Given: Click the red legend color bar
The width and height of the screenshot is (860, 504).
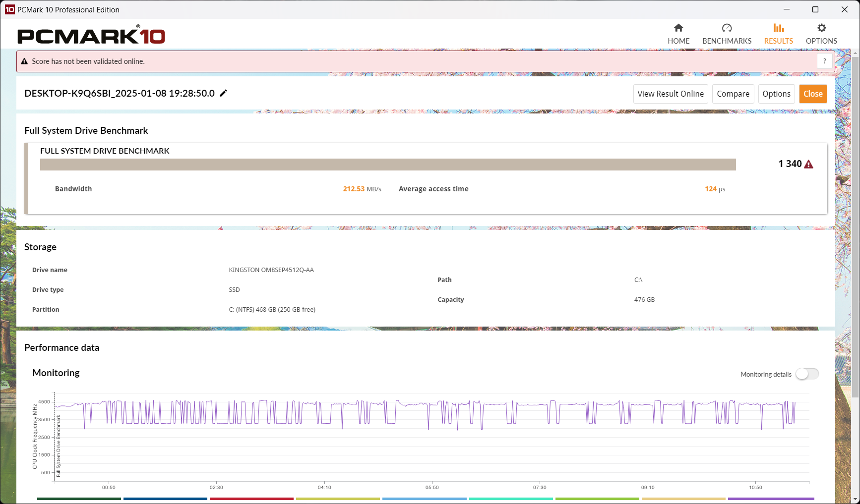Looking at the screenshot, I should [x=251, y=499].
